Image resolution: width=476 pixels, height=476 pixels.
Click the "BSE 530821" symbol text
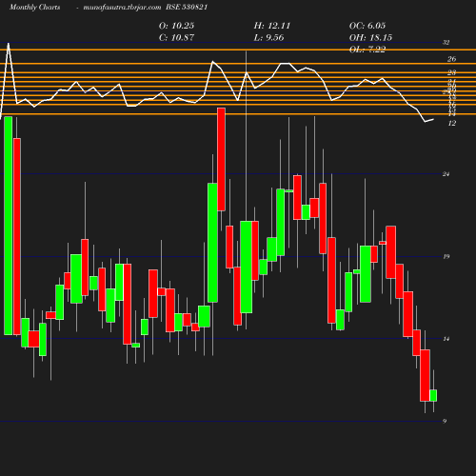click(187, 8)
